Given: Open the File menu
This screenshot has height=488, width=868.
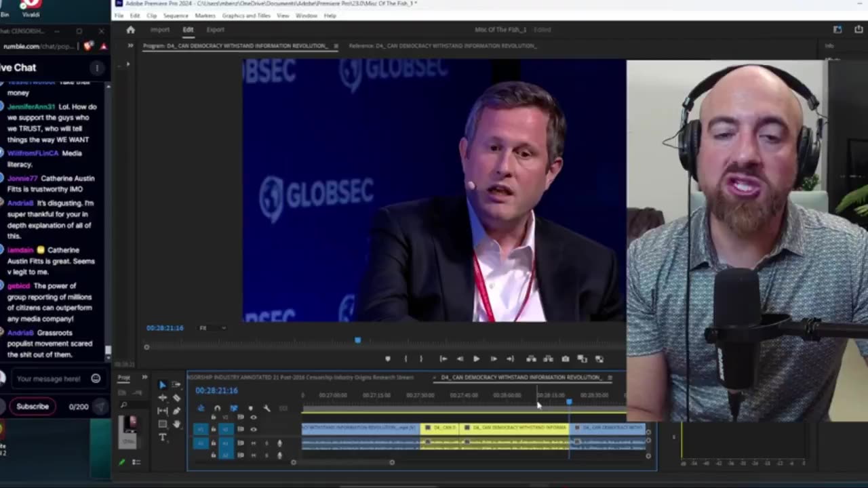Looking at the screenshot, I should [119, 16].
